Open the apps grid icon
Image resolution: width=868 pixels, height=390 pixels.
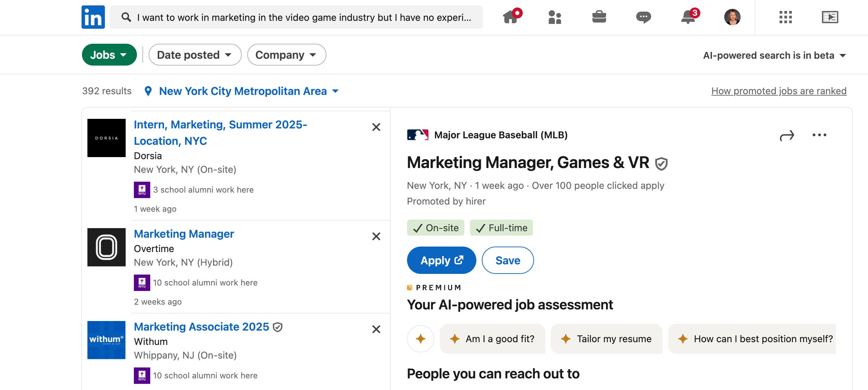[785, 17]
